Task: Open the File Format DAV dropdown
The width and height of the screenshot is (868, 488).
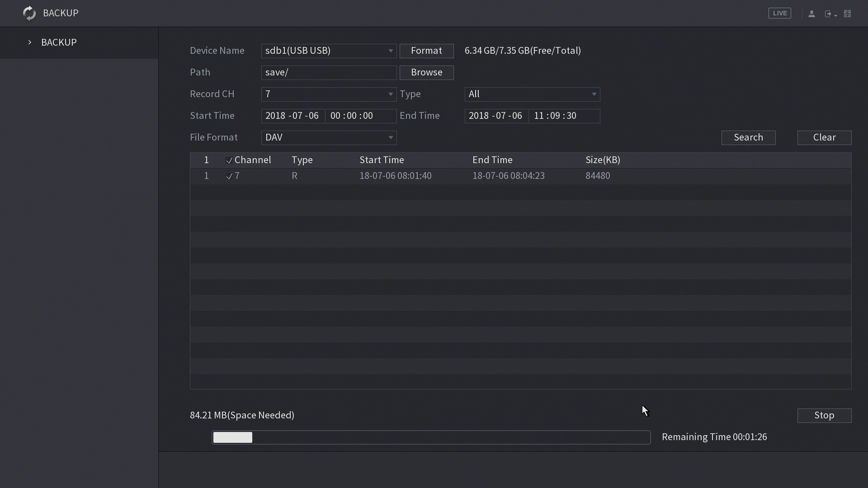Action: pos(329,137)
